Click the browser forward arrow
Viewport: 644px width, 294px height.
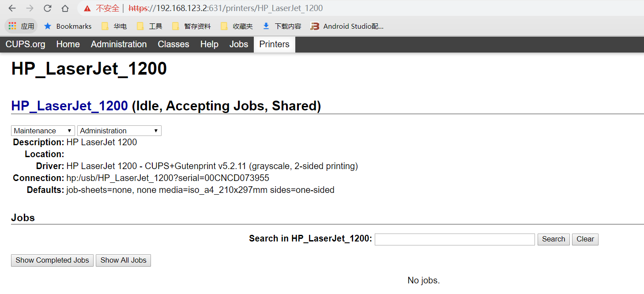[x=30, y=8]
